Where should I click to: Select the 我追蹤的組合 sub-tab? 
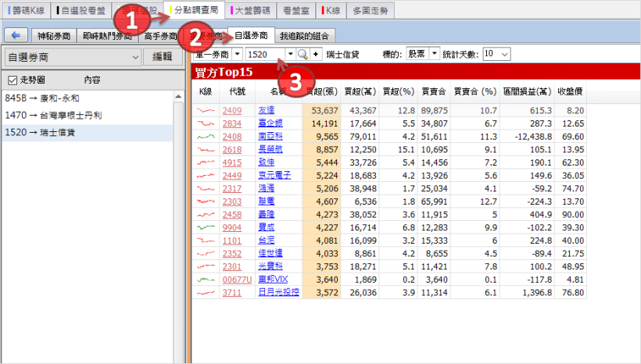point(305,36)
